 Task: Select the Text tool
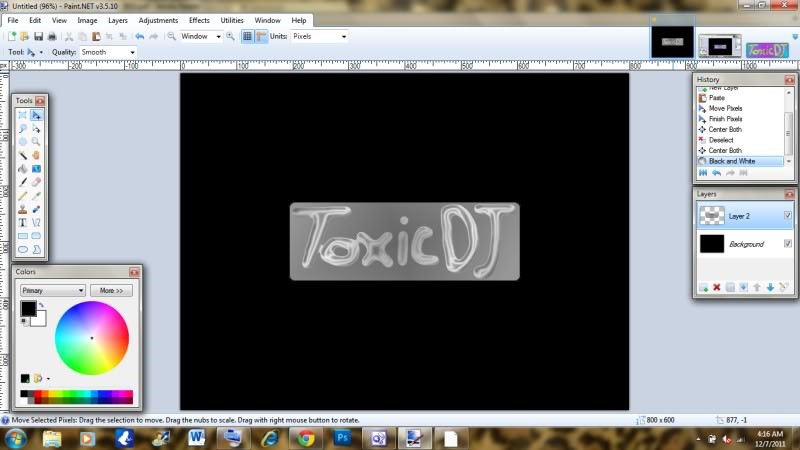click(x=22, y=222)
